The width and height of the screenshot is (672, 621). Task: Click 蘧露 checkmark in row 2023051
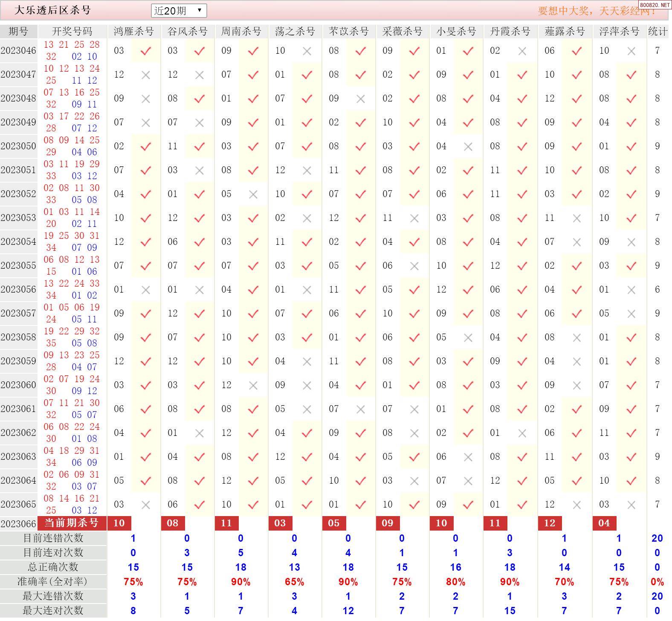pyautogui.click(x=577, y=170)
